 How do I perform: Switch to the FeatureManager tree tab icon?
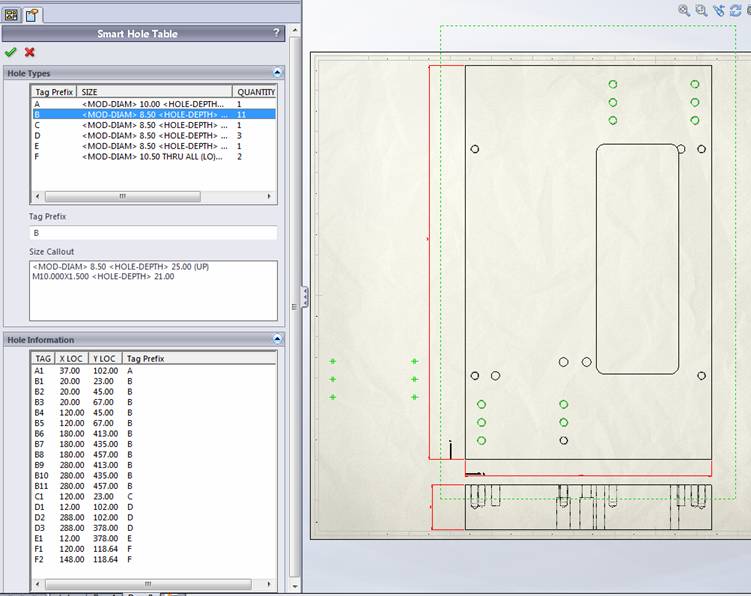(x=12, y=14)
